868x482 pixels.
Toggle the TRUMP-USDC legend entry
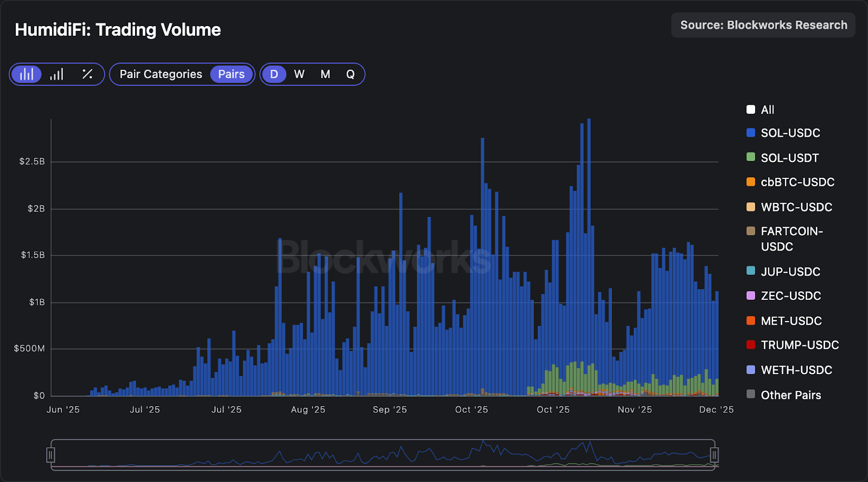point(799,345)
